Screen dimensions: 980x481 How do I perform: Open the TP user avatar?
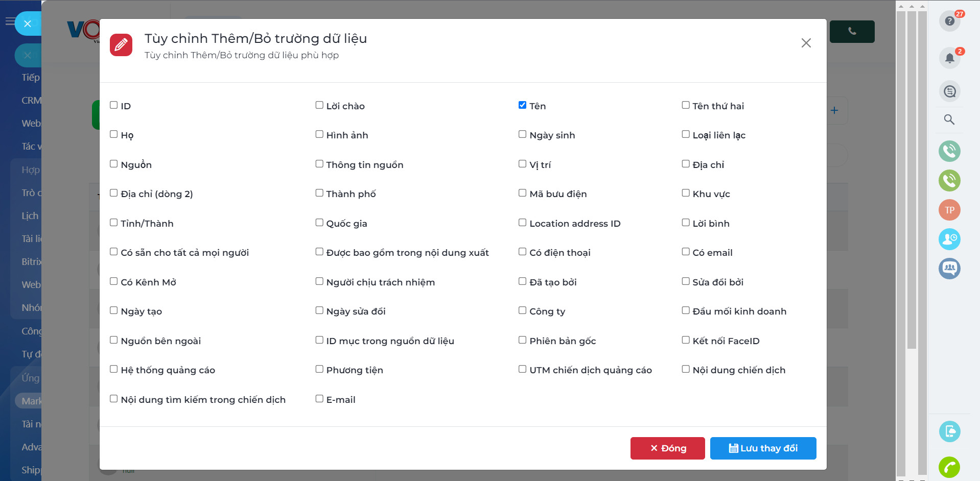[949, 210]
